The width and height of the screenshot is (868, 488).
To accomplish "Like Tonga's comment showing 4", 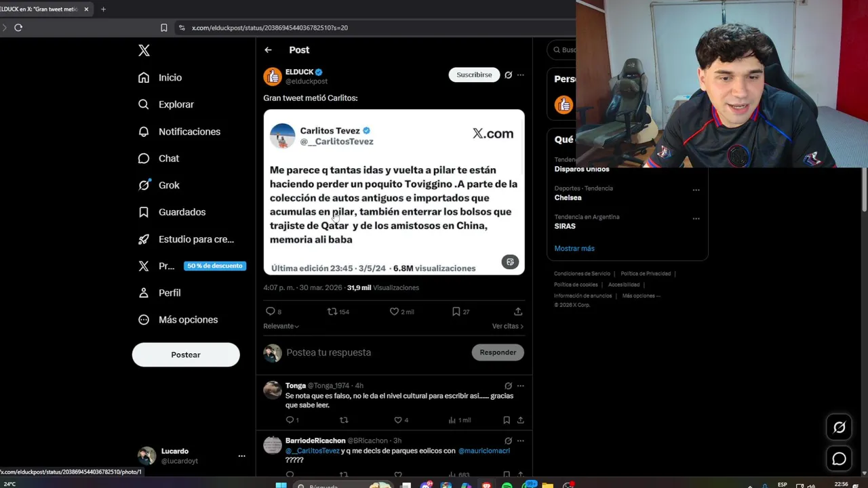I will [401, 420].
